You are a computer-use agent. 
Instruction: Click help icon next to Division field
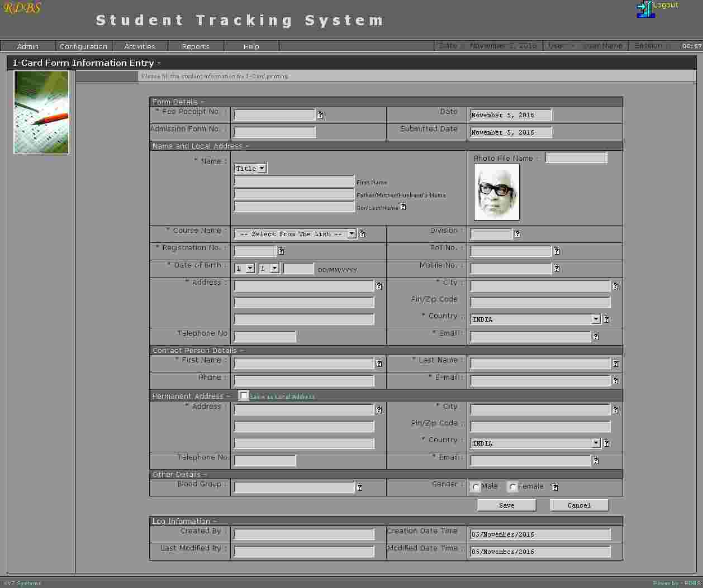pyautogui.click(x=517, y=234)
